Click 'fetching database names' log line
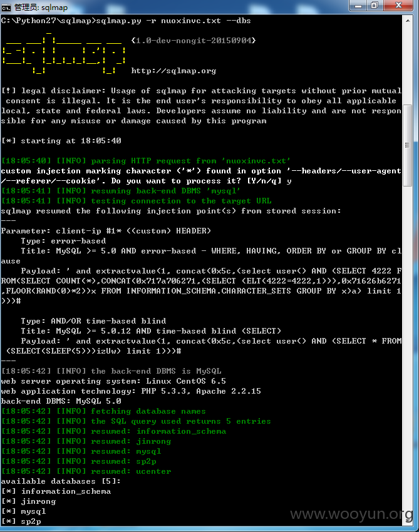419x532 pixels. [103, 411]
